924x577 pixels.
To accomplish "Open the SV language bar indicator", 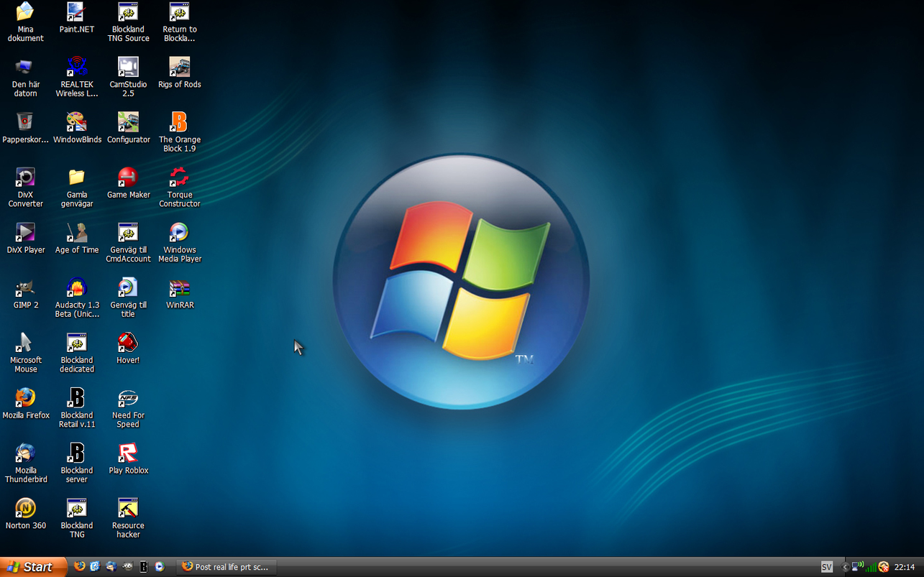I will click(x=827, y=567).
